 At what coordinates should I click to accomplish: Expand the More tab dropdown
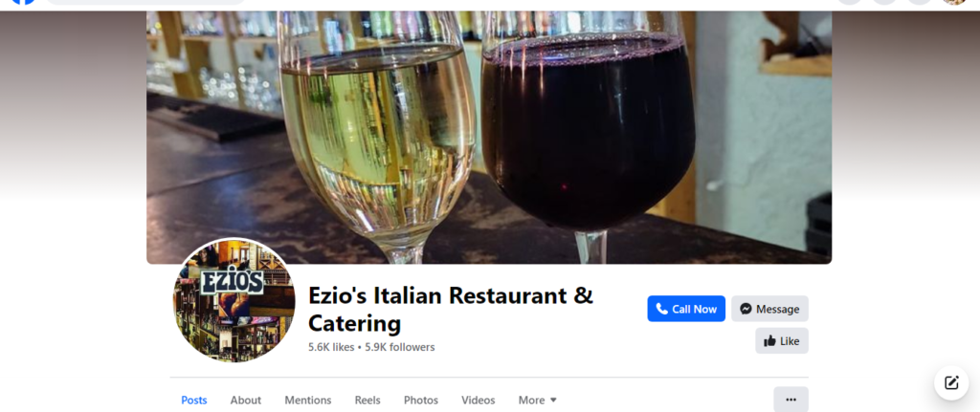tap(537, 401)
